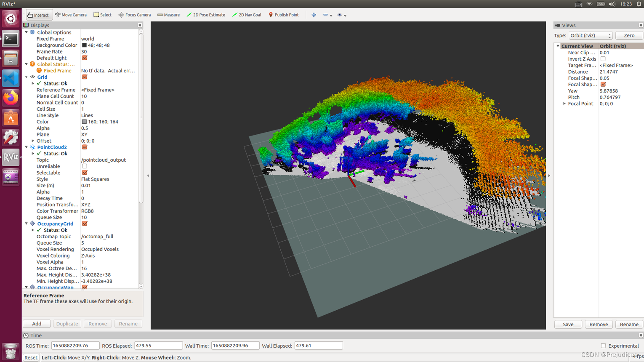The height and width of the screenshot is (362, 644).
Task: Collapse the Grid display node
Action: point(27,77)
